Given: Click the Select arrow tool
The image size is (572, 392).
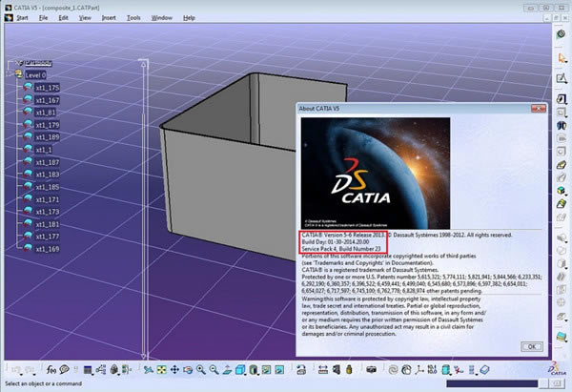Looking at the screenshot, I should tap(562, 57).
